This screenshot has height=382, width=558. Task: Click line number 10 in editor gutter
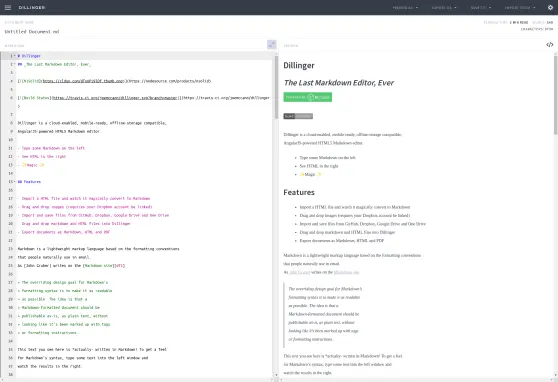pos(11,140)
